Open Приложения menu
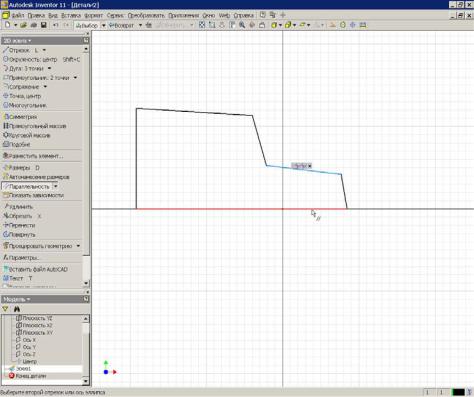474x397 pixels. [183, 15]
